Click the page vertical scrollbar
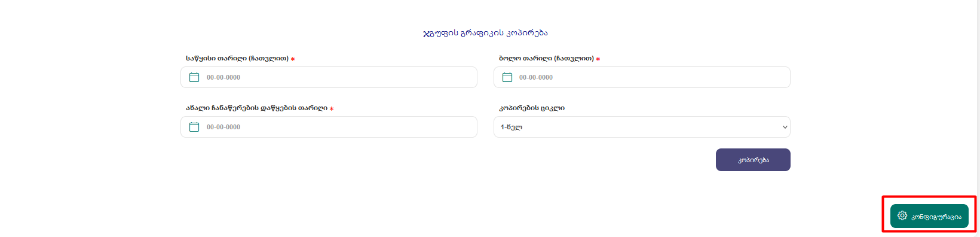 978,118
